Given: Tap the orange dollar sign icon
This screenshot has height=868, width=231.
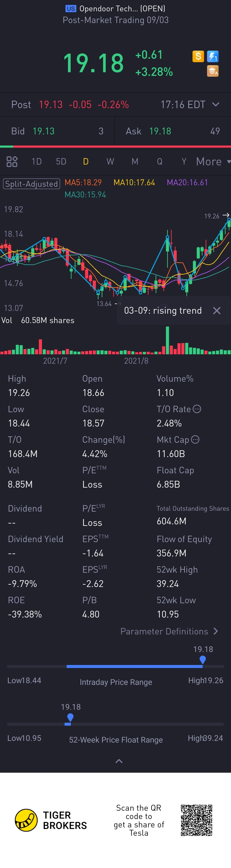Looking at the screenshot, I should click(198, 56).
